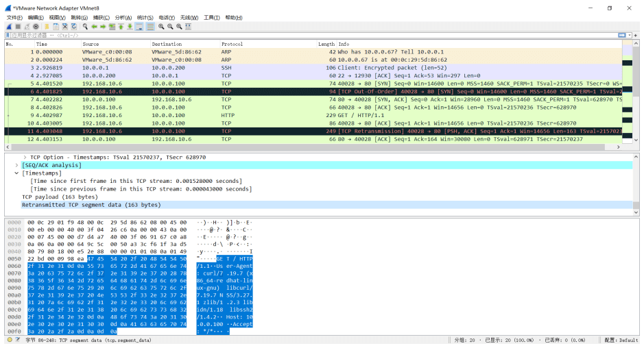Open capture options dialog
Image resolution: width=644 pixels, height=348 pixels.
(x=36, y=27)
